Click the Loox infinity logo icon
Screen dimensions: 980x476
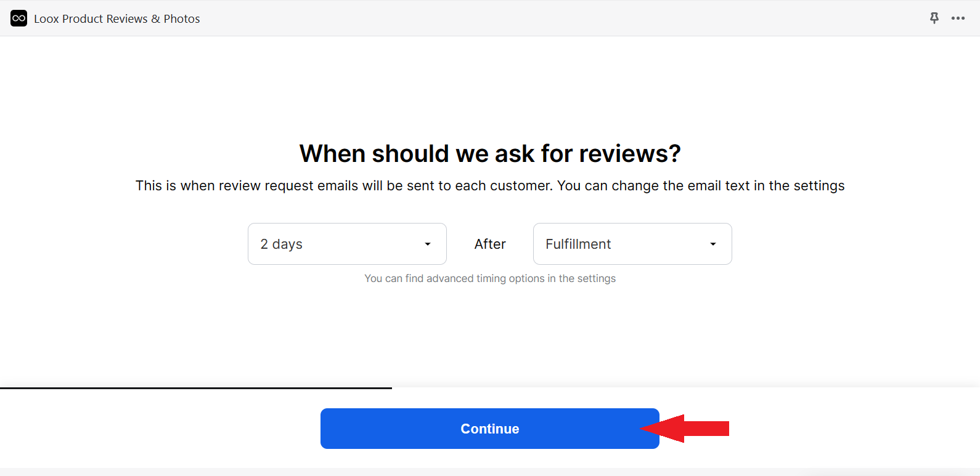[18, 18]
